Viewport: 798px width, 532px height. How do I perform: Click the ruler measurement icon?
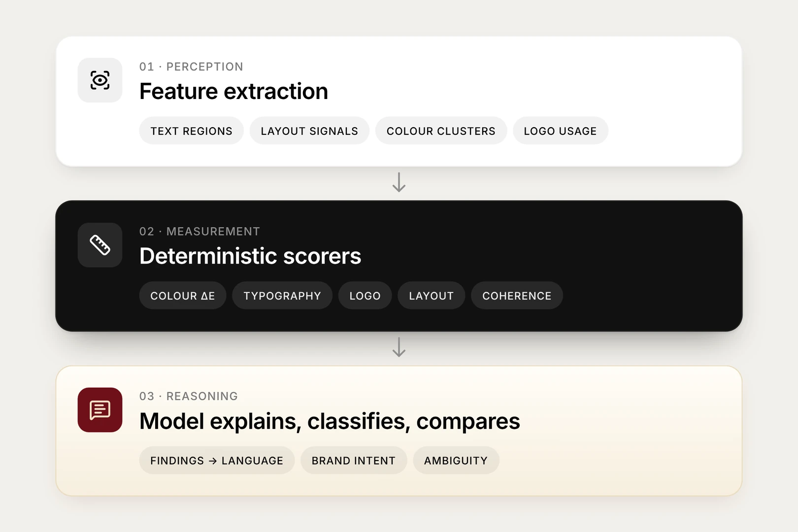[100, 245]
